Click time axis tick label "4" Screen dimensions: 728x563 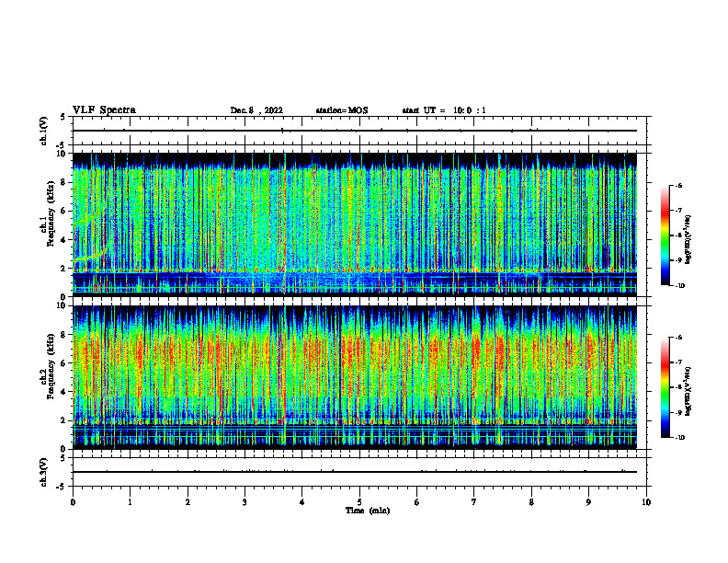[302, 502]
